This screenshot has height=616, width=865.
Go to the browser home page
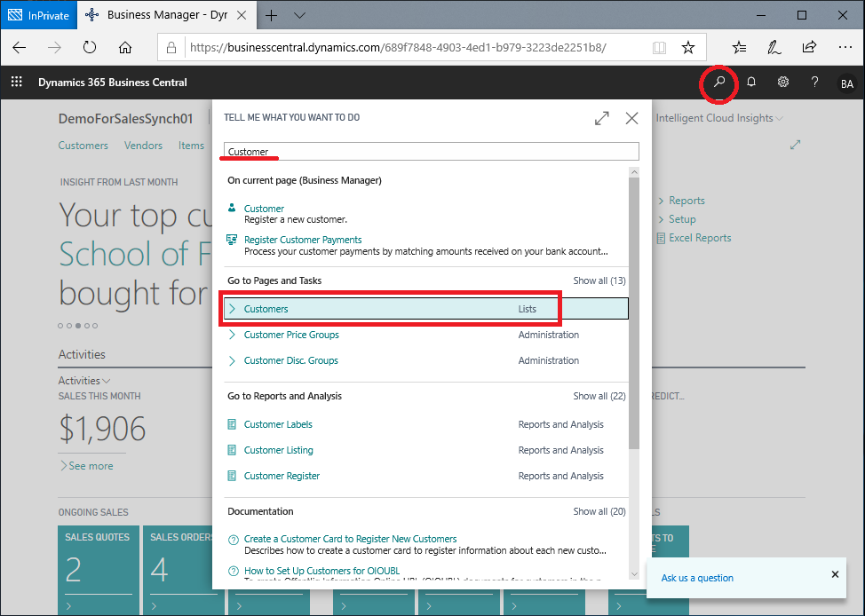click(x=125, y=47)
